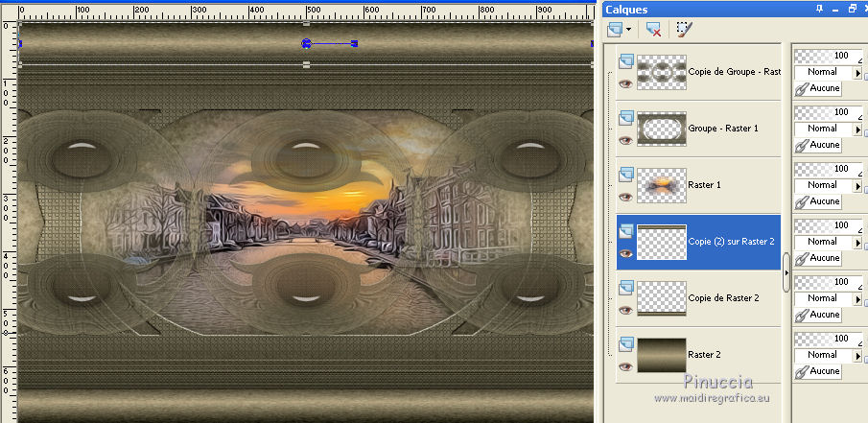Select layer name 'Copie (2) sur Raster 2'
The width and height of the screenshot is (868, 423).
point(731,242)
